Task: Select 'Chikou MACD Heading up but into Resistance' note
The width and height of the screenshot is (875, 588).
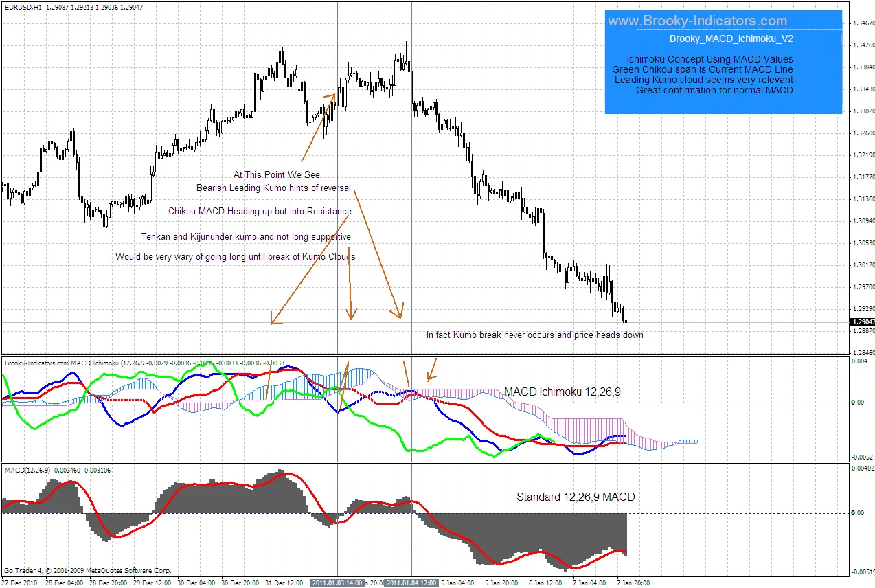Action: [x=260, y=212]
